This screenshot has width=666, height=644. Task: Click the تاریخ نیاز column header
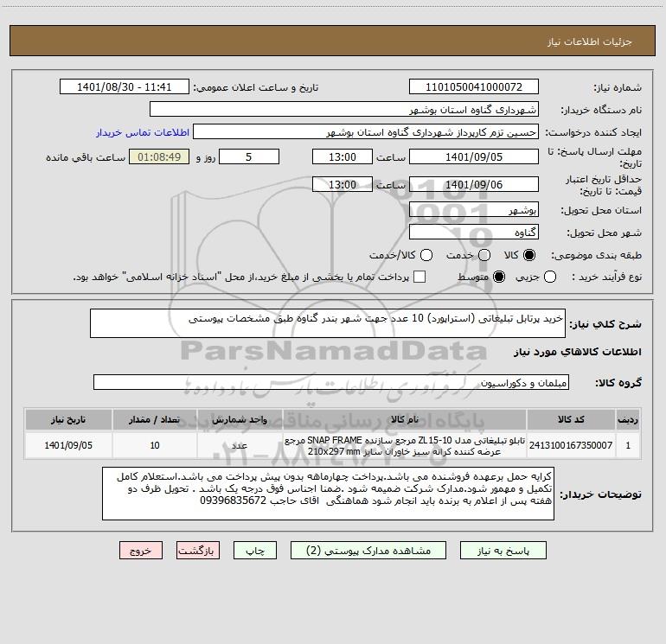(68, 419)
